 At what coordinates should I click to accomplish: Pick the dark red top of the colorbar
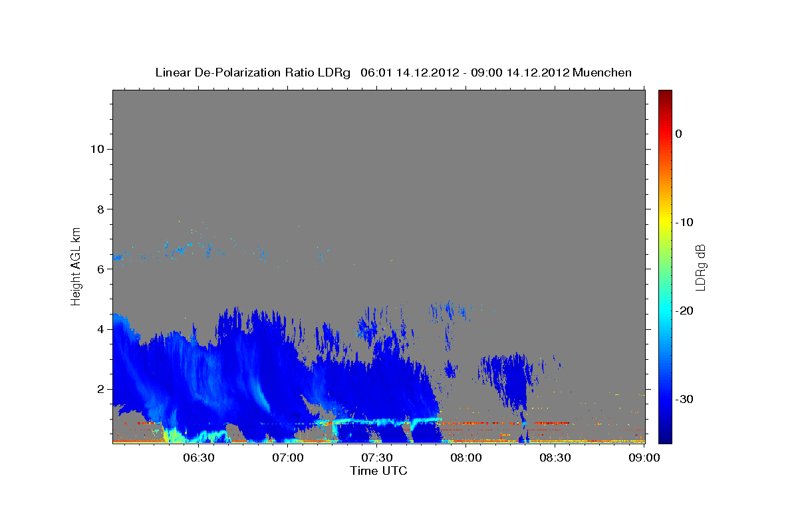point(665,95)
